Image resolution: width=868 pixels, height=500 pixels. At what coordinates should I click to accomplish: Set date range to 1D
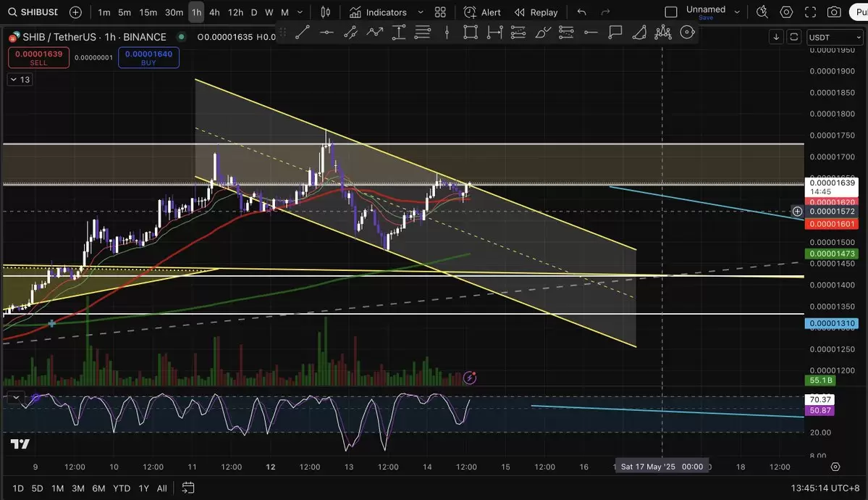(17, 488)
